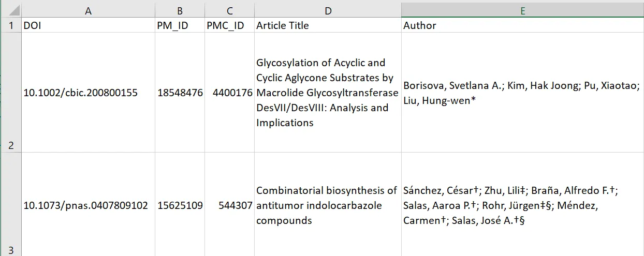Screen dimensions: 644x256
Task: Select the highlighted column E header
Action: pyautogui.click(x=522, y=11)
